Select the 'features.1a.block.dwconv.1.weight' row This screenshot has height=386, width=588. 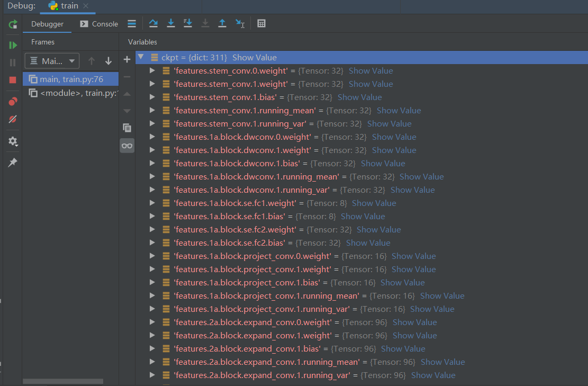coord(361,150)
